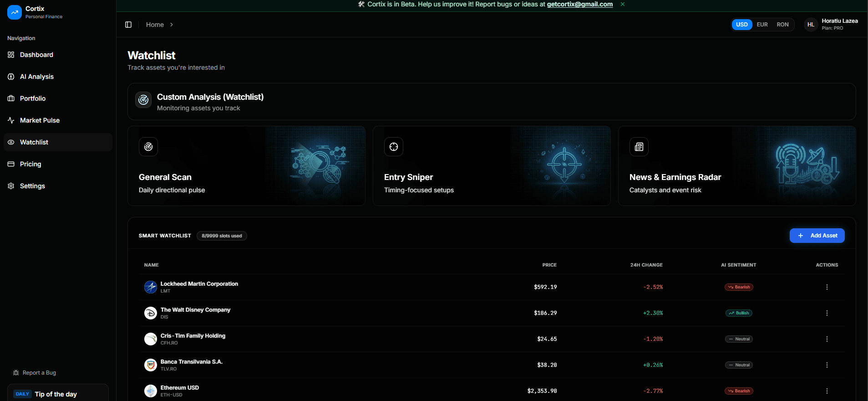Toggle the sidebar panel icon
This screenshot has height=401, width=868.
[x=128, y=25]
